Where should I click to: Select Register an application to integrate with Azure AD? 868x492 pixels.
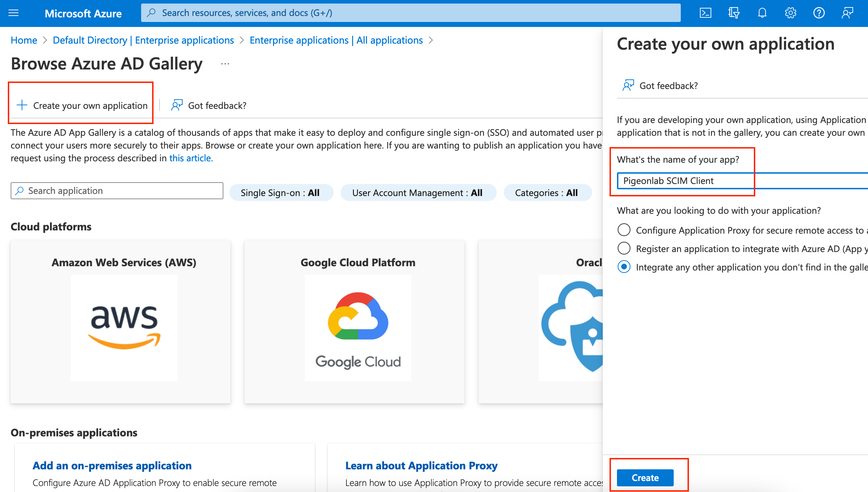tap(624, 248)
